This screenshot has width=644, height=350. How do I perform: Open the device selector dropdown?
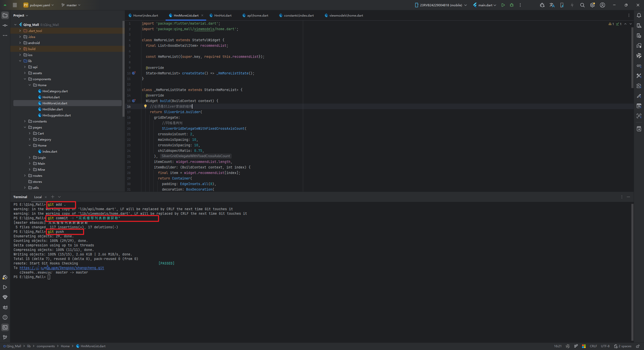(x=441, y=5)
